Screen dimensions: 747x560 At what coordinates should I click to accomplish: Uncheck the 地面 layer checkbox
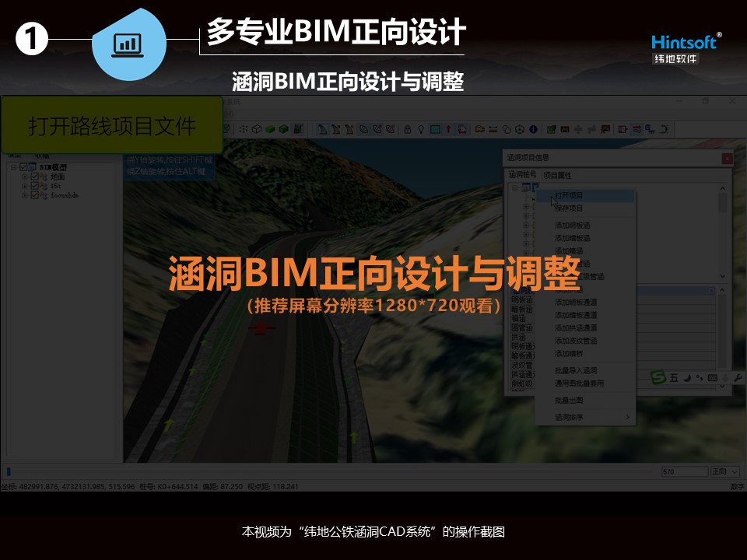34,177
